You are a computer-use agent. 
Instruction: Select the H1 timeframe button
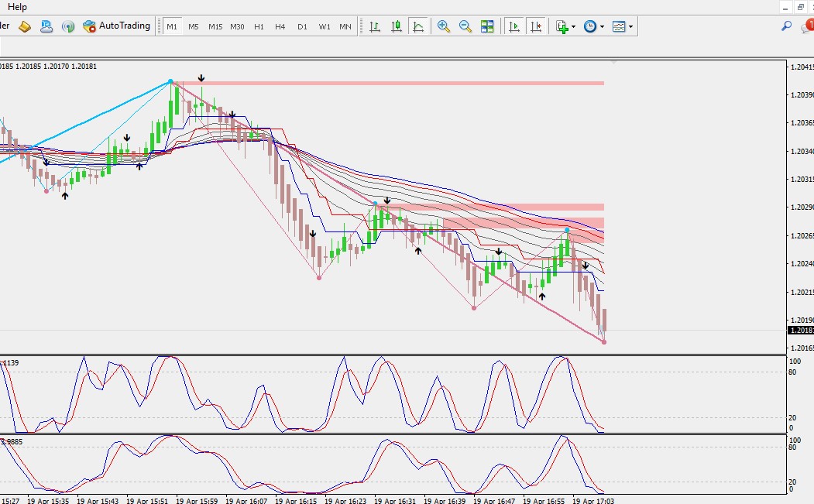click(259, 26)
